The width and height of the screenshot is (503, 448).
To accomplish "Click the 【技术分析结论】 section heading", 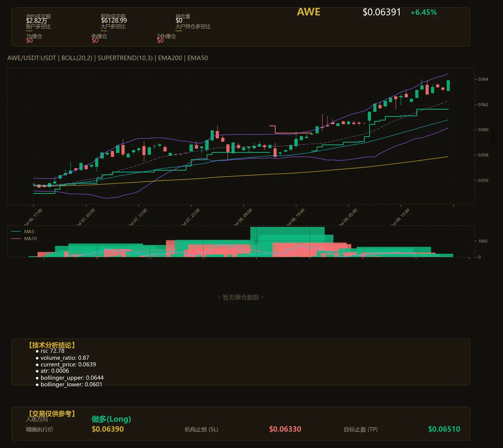I will (52, 345).
